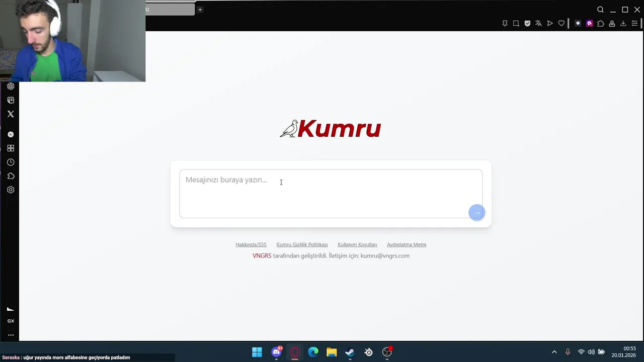644x362 pixels.
Task: Click the battery icon in system tray
Action: click(601, 352)
